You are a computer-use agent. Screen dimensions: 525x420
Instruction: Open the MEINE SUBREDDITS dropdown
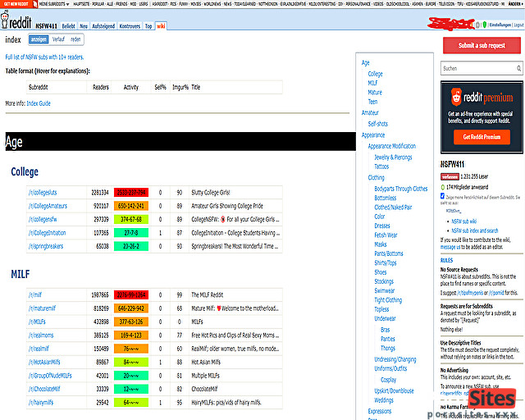tap(54, 4)
